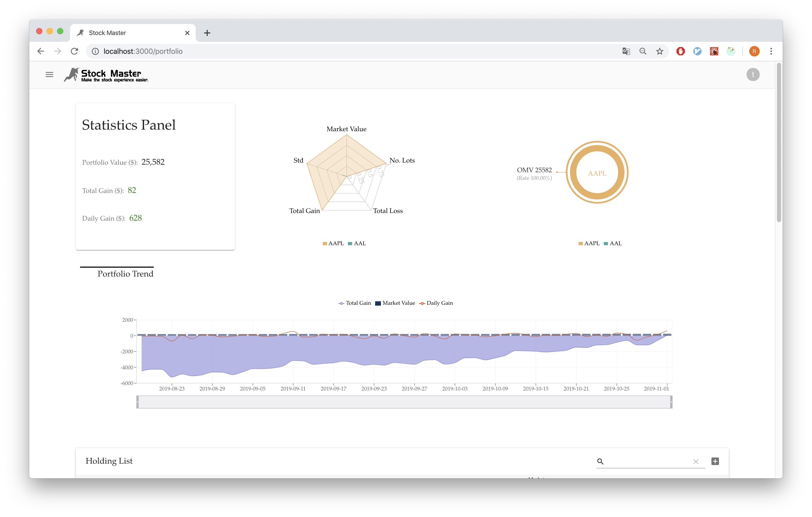Toggle Market Value series in trend legend
The height and width of the screenshot is (517, 812).
pyautogui.click(x=395, y=303)
